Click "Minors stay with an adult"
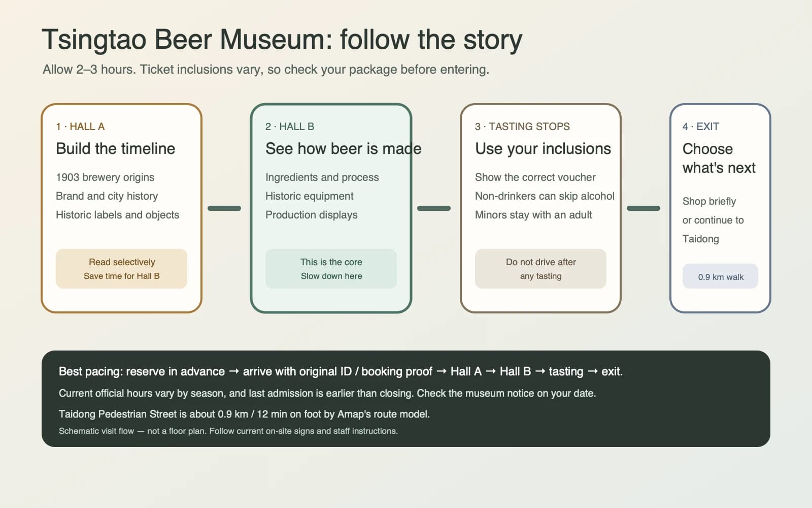Viewport: 812px width, 508px height. (x=533, y=215)
